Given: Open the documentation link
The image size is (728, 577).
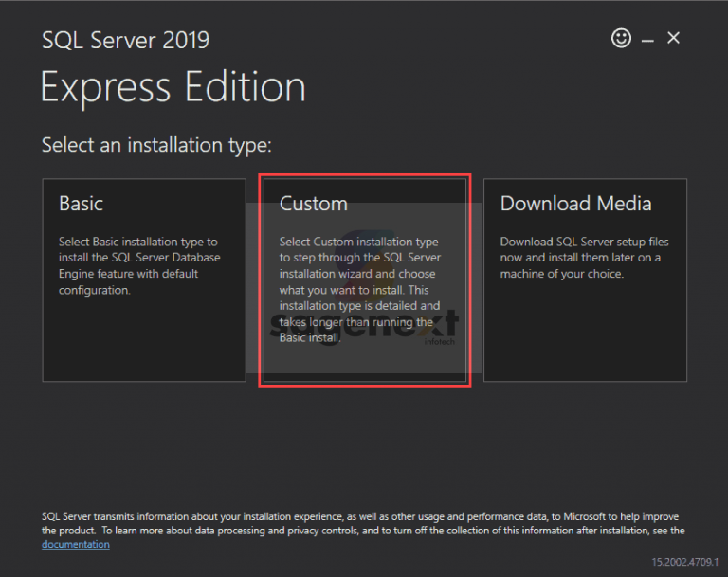Looking at the screenshot, I should click(x=76, y=544).
